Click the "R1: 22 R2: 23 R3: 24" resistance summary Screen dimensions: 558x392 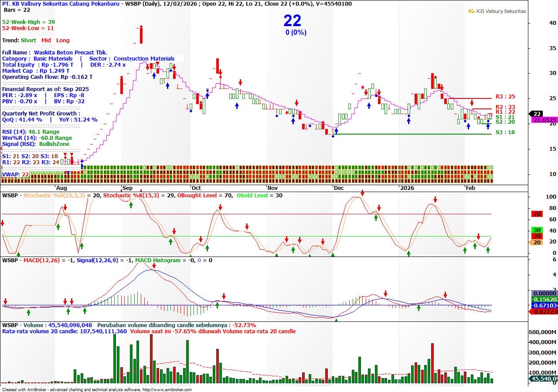point(31,162)
